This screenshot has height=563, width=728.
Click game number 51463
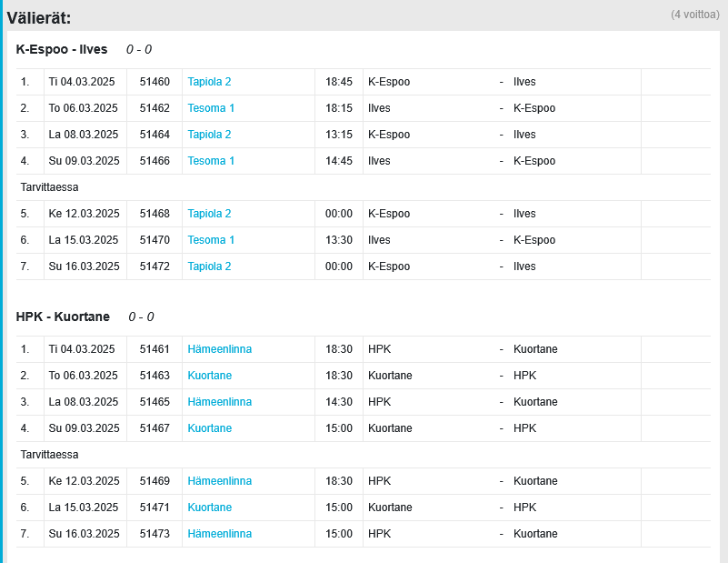point(155,376)
